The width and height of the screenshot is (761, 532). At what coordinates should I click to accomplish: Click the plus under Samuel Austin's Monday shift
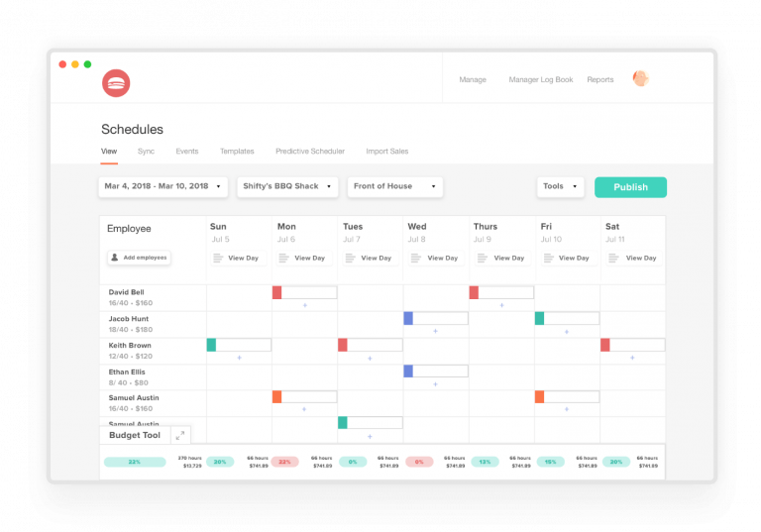click(x=304, y=409)
